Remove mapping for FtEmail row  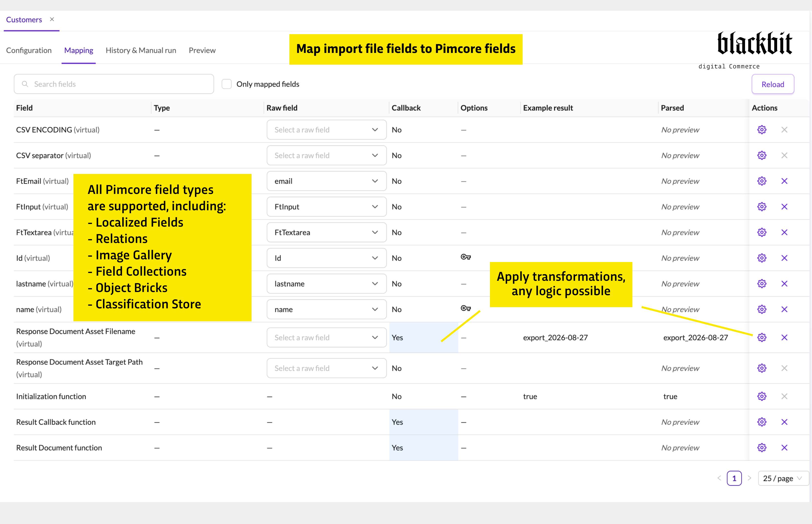784,181
